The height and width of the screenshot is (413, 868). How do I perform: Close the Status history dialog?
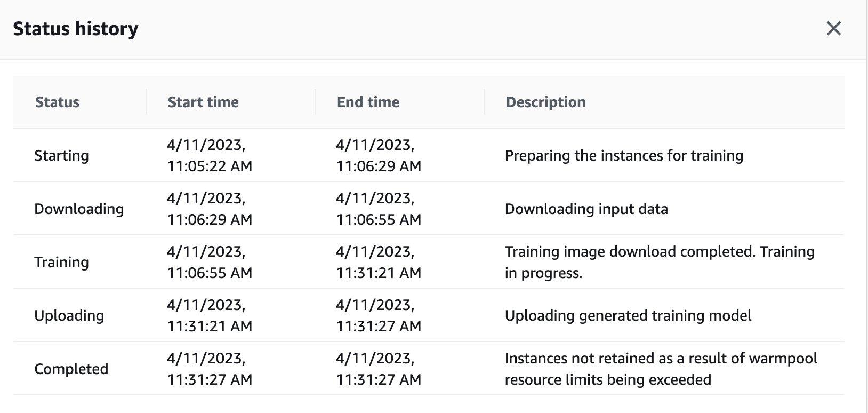click(833, 28)
